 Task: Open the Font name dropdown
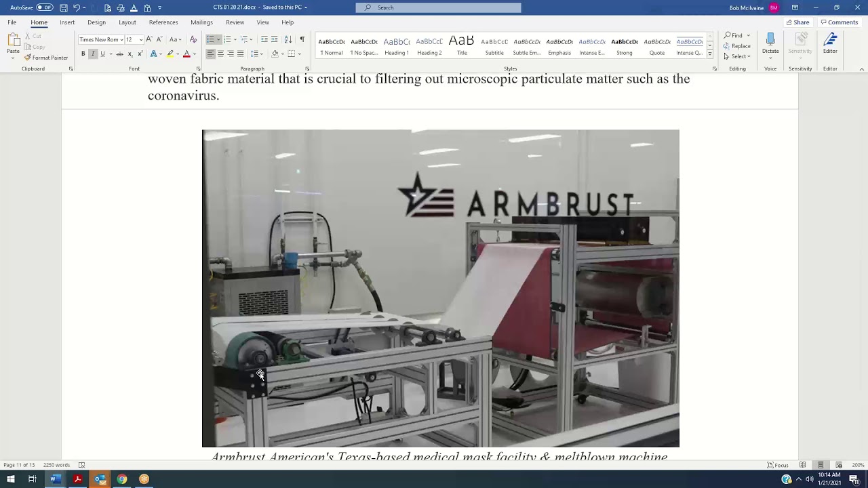(x=121, y=39)
